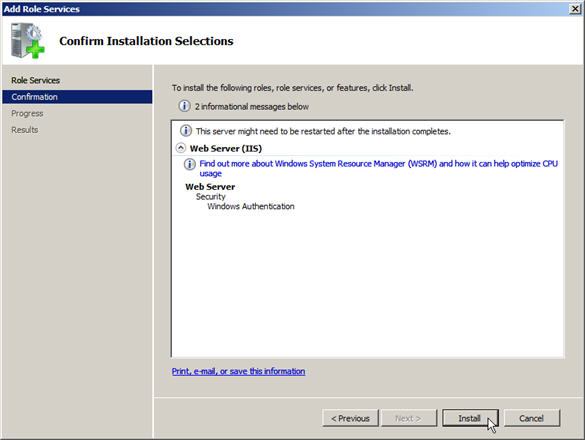This screenshot has height=440, width=585.
Task: Cancel the Add Role Services wizard
Action: (532, 418)
